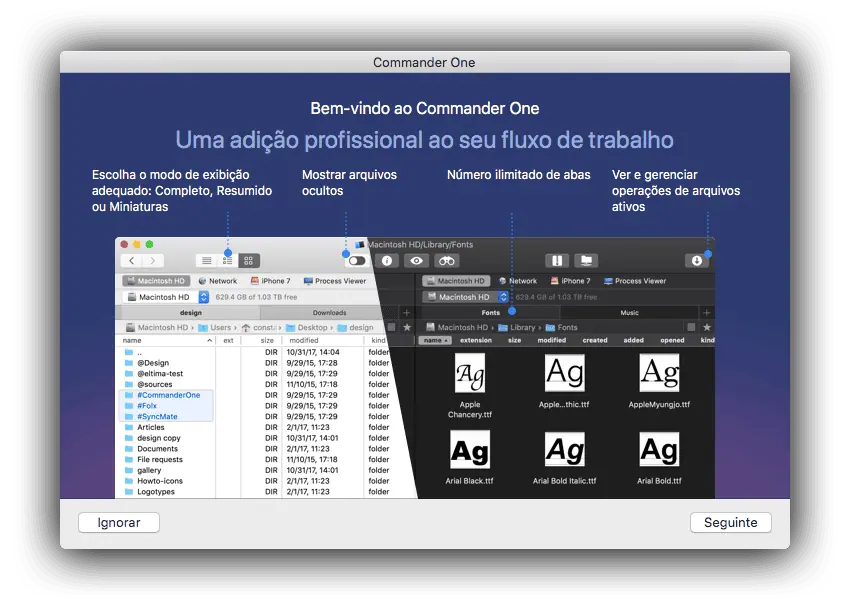Viewport: 850px width, 600px height.
Task: Click the Network drive in light pane
Action: click(218, 281)
